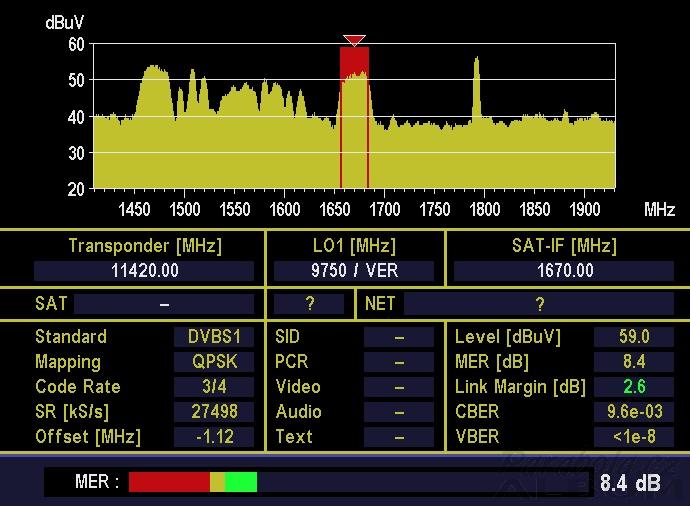Click the SAT name field
690x506 pixels.
(x=164, y=304)
